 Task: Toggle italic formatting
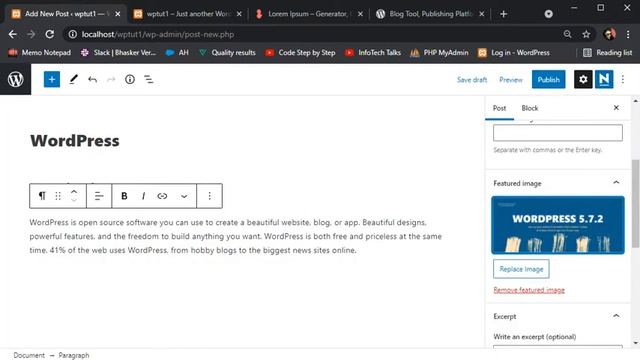pyautogui.click(x=143, y=196)
